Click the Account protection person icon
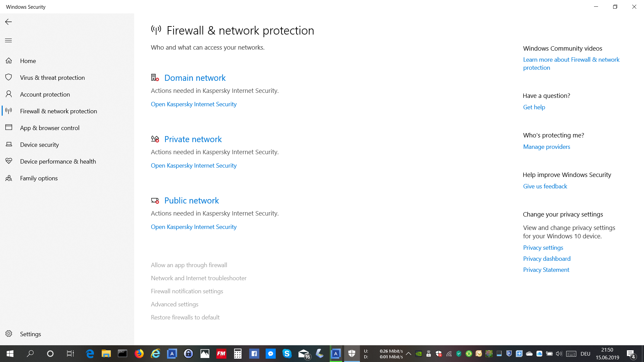The width and height of the screenshot is (644, 362). tap(9, 94)
